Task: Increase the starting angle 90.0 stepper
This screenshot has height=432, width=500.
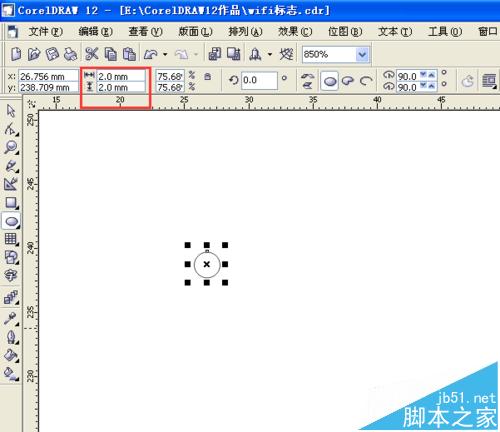Action: [x=432, y=75]
